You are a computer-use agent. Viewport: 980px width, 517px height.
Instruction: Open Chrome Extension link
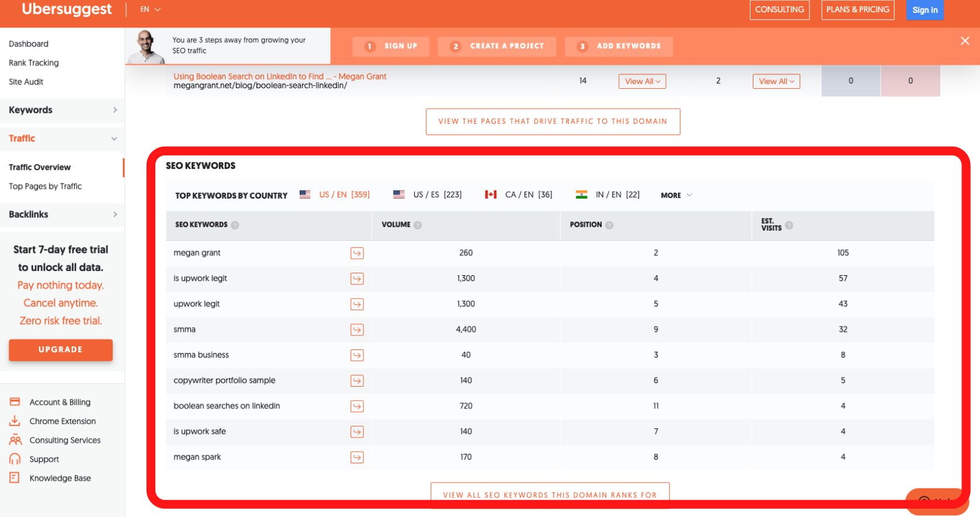pyautogui.click(x=62, y=421)
